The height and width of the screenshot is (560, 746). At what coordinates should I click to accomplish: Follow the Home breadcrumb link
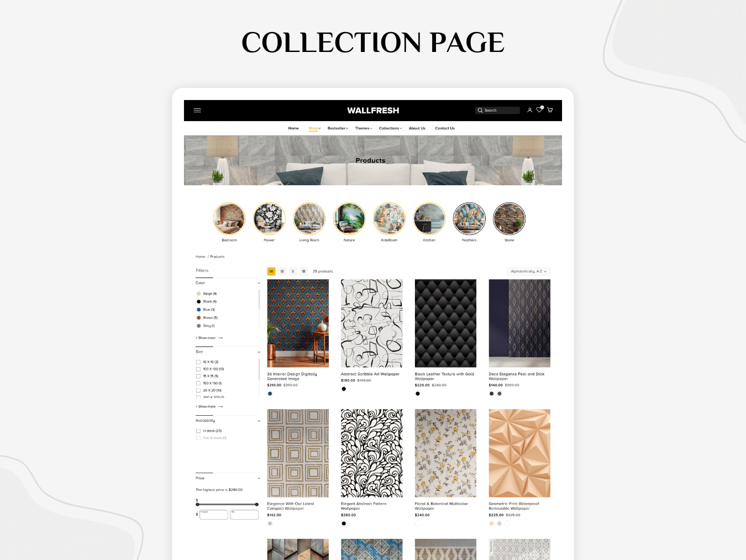pyautogui.click(x=200, y=257)
